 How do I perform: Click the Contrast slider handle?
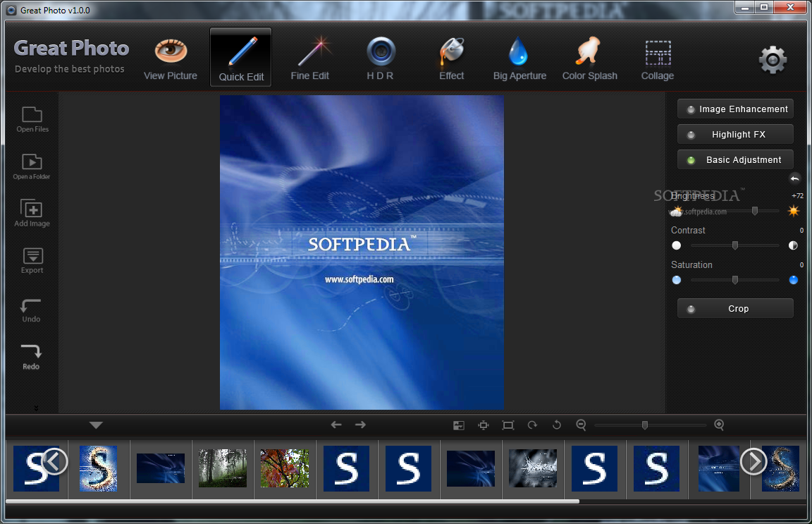(735, 245)
